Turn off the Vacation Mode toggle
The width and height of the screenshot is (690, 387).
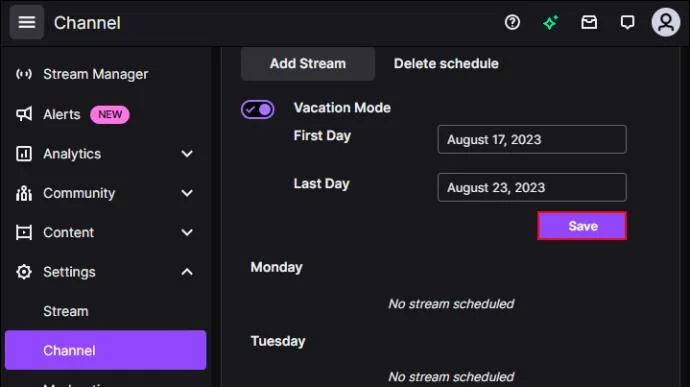pos(257,109)
